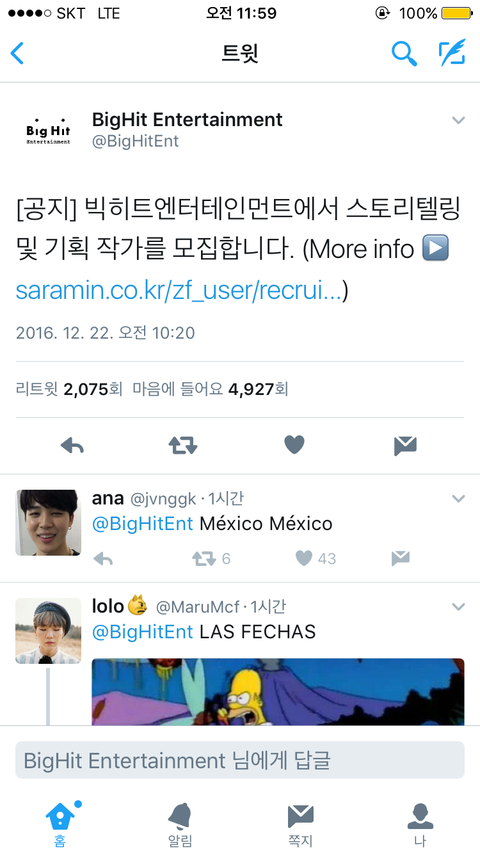480x854 pixels.
Task: Tap the reply field for BigHit Entertainment
Action: [x=240, y=760]
